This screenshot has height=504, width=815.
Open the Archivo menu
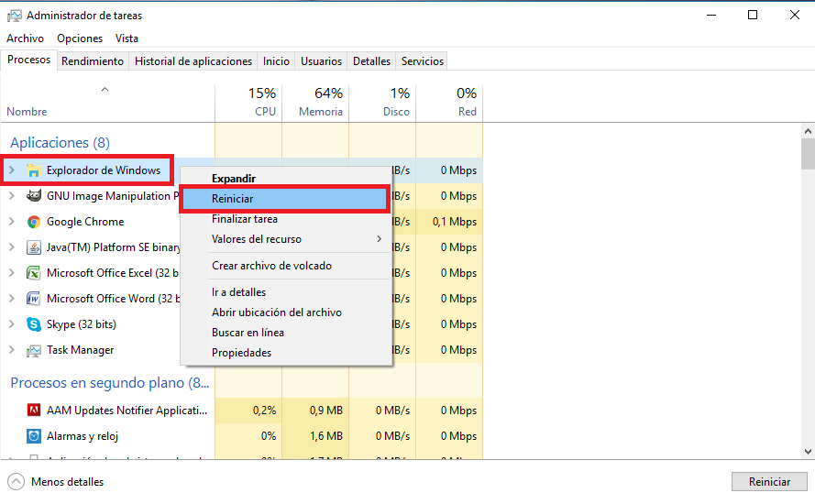coord(25,38)
